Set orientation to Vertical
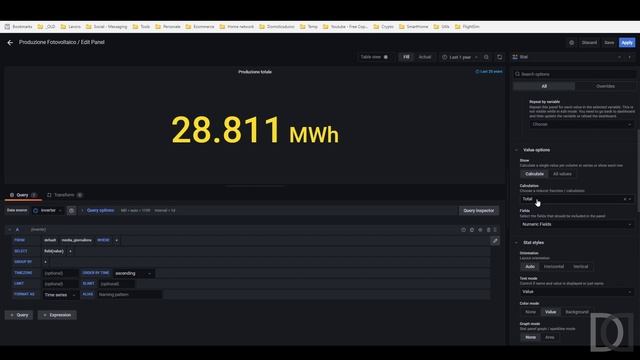 click(x=580, y=267)
